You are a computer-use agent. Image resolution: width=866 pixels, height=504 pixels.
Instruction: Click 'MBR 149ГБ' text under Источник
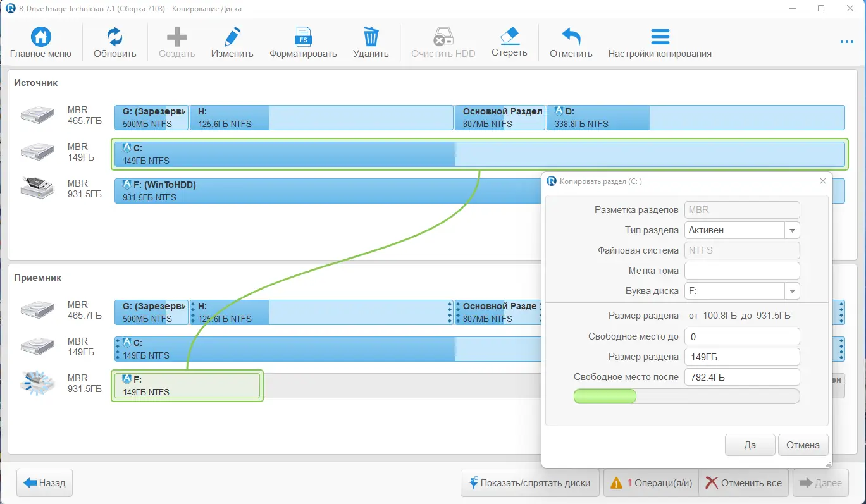[x=81, y=152]
